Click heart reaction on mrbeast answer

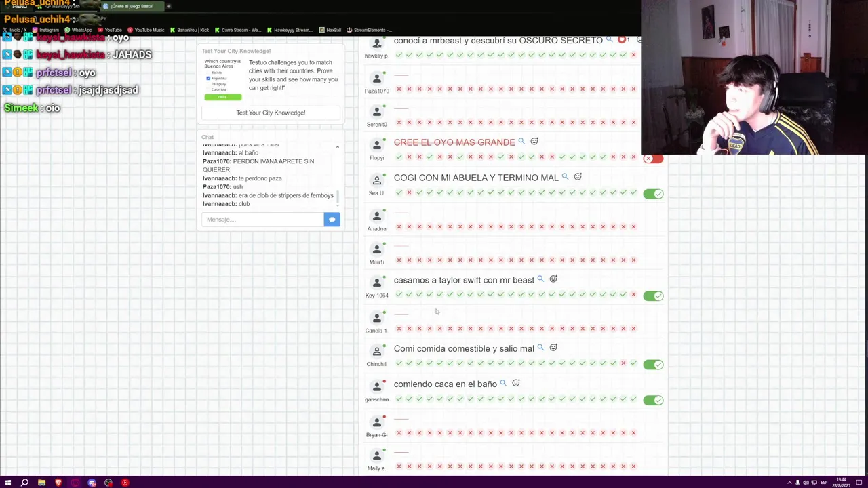622,40
